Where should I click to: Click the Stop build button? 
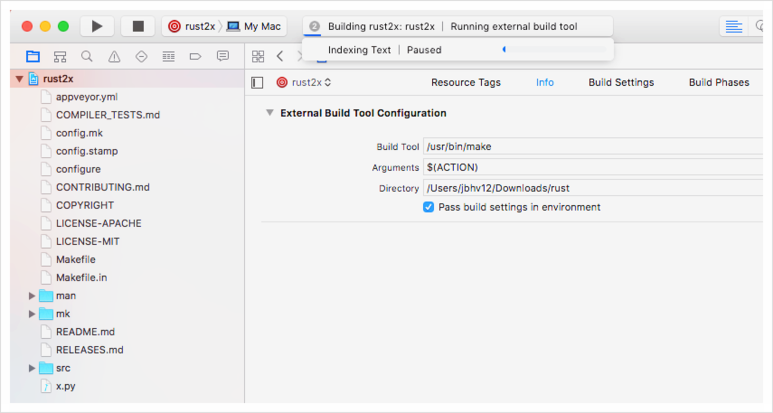(x=138, y=26)
